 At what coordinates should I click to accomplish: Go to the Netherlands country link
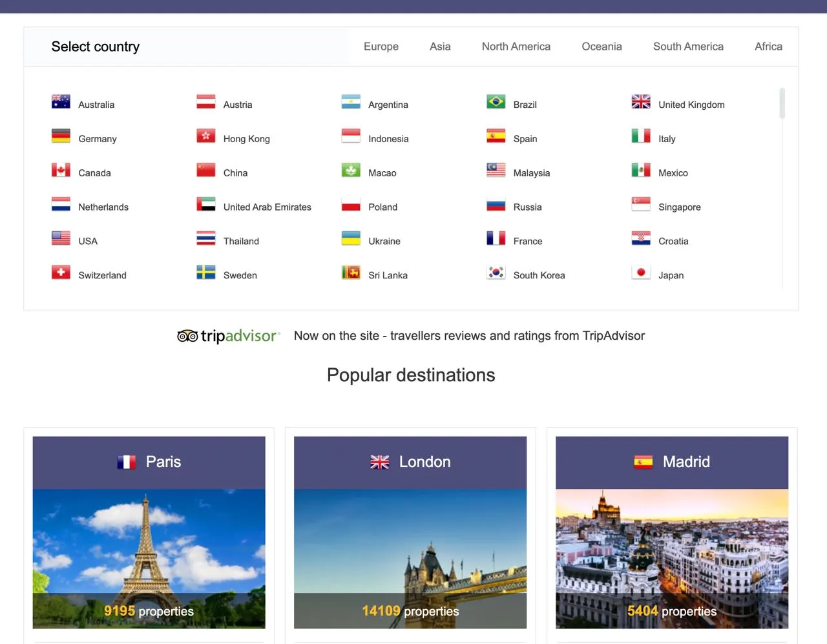(103, 207)
